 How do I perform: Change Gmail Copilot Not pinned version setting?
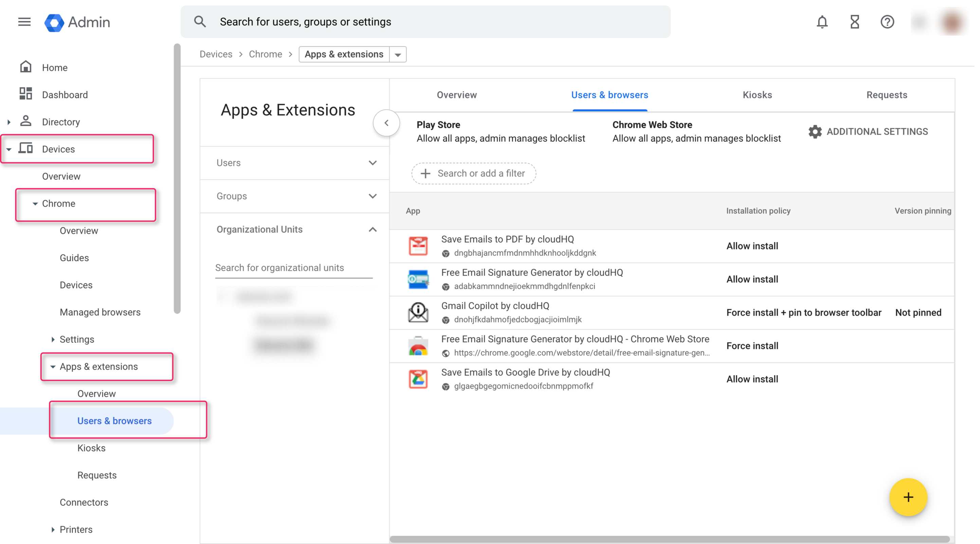(x=918, y=313)
